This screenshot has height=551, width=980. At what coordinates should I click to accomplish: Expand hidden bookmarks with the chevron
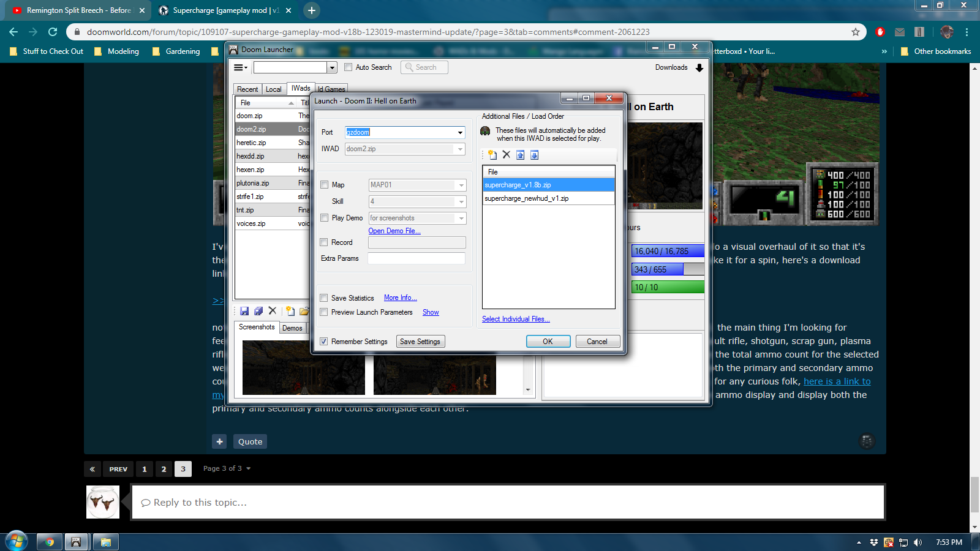(884, 51)
